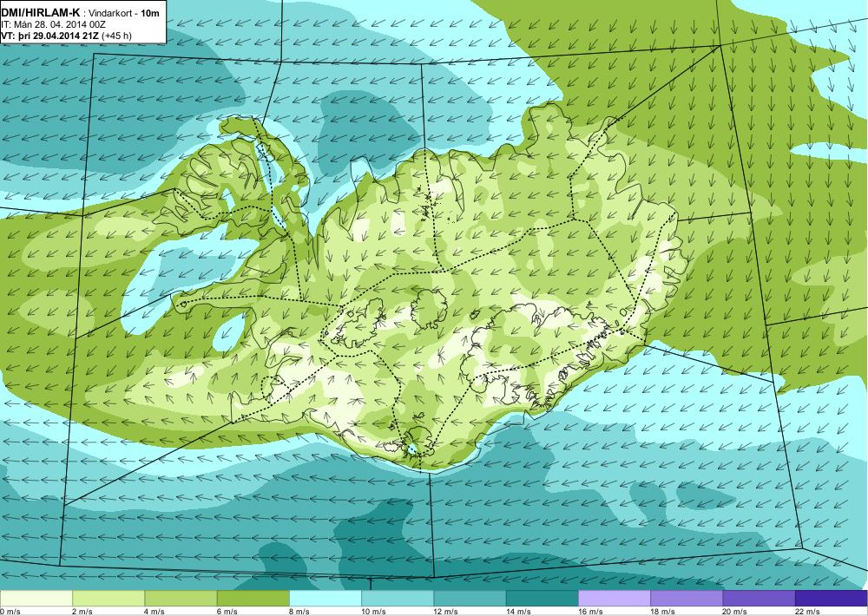Click the '4 m/s' legend label

coord(155,612)
